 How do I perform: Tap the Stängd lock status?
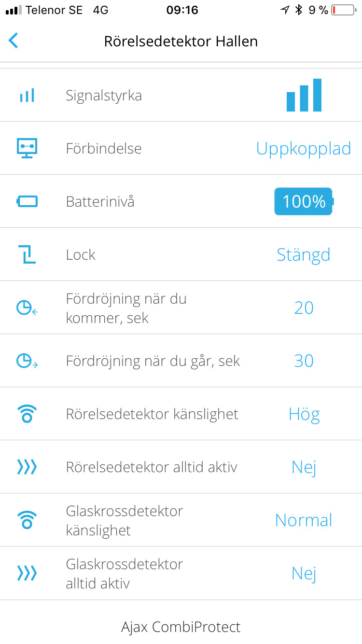click(x=304, y=254)
